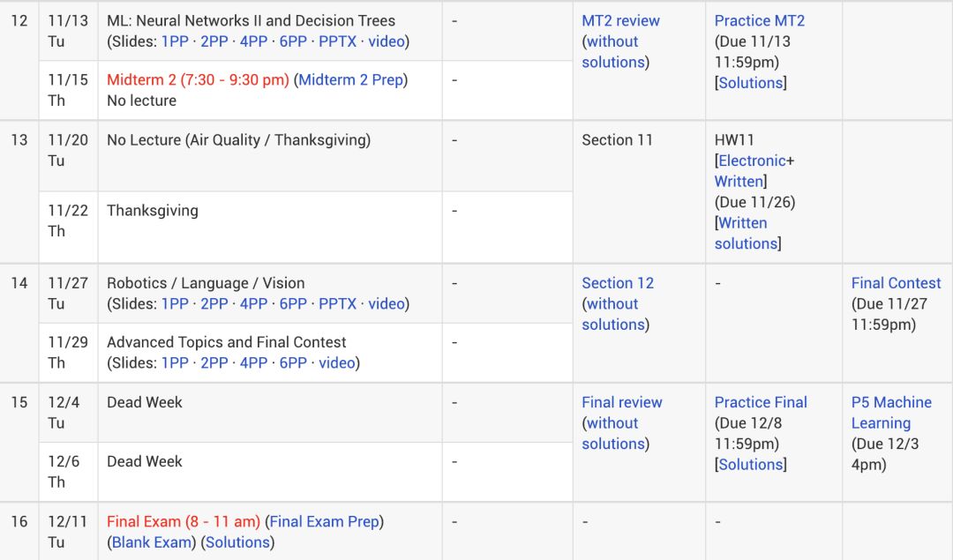Watch video for Neural Networks II lecture
This screenshot has height=560, width=953.
click(386, 41)
